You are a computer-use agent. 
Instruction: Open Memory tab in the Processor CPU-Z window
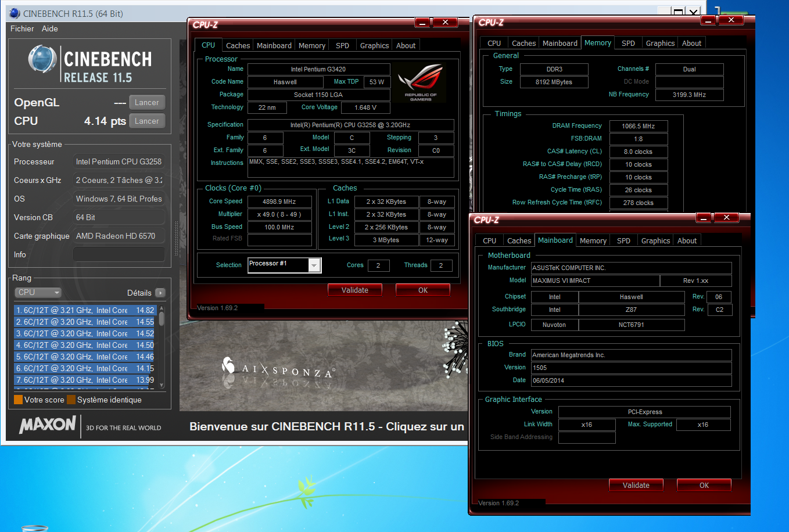(312, 45)
